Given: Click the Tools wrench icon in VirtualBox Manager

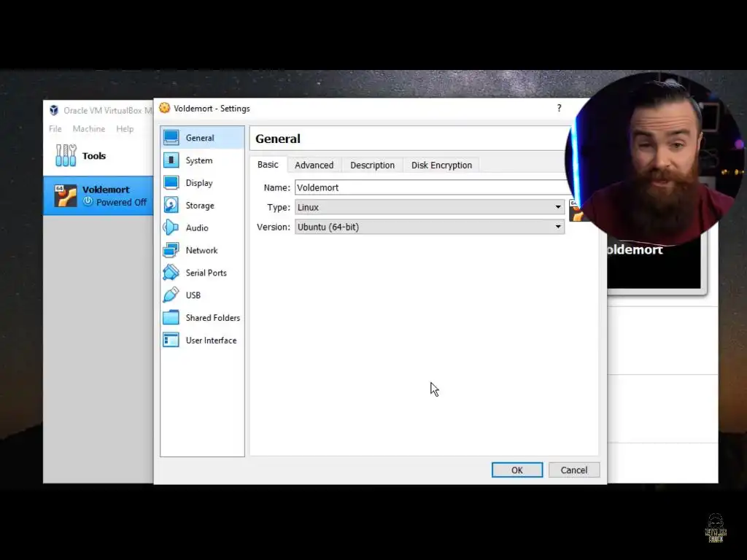Looking at the screenshot, I should click(66, 156).
